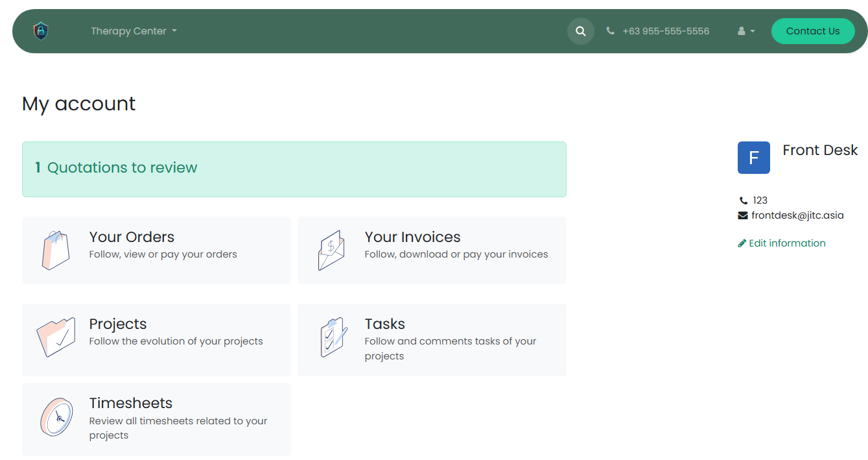
Task: Click the Projects folder icon
Action: click(56, 337)
